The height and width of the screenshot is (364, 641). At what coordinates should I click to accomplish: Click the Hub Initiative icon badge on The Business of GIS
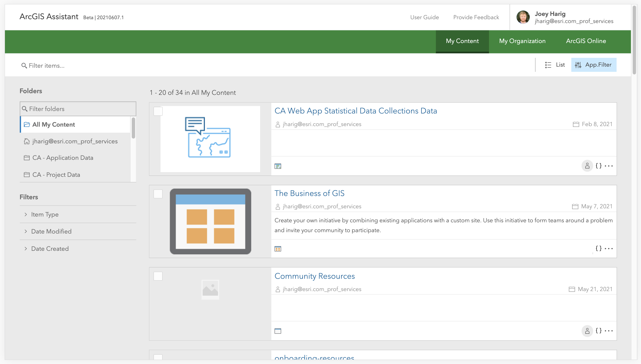tap(278, 248)
